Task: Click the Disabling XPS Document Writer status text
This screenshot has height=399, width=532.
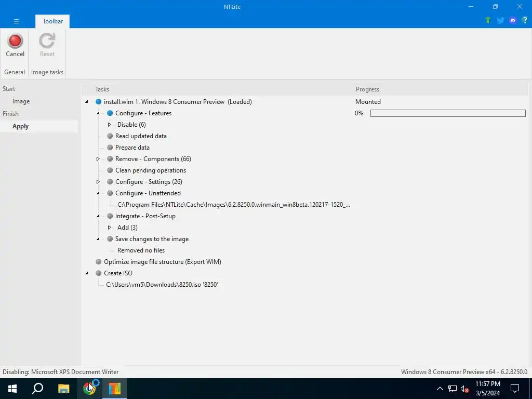Action: (61, 372)
